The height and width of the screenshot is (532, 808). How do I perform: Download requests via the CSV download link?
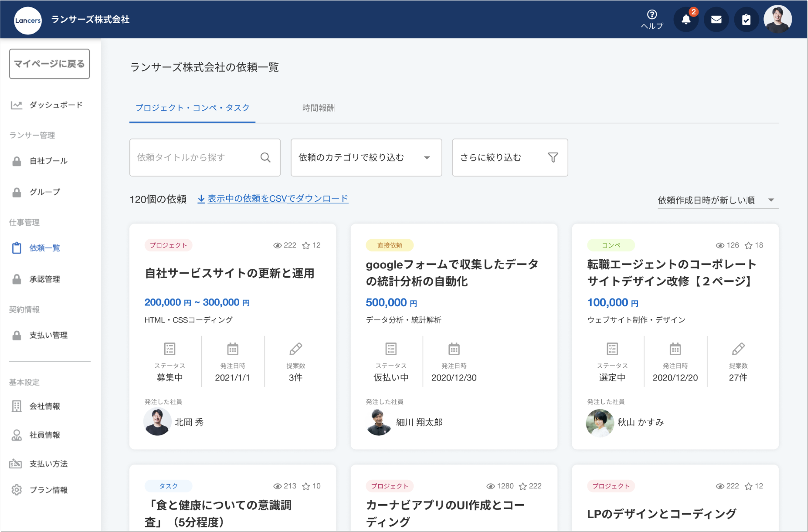pos(277,199)
